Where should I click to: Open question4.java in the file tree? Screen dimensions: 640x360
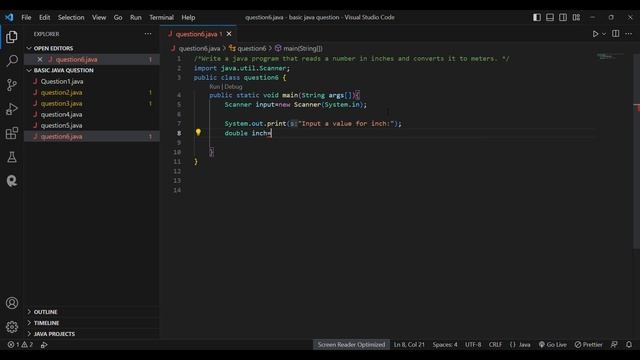(x=92, y=114)
